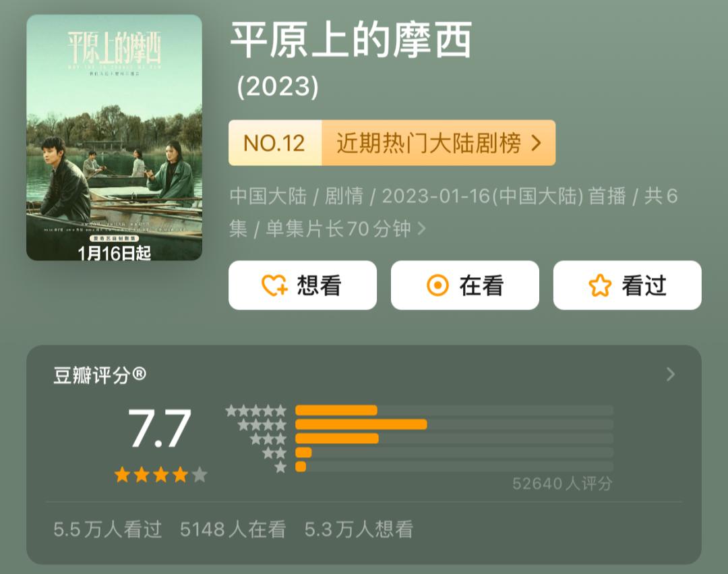Click the four-star rating distribution bar
The width and height of the screenshot is (728, 574).
pos(454,424)
